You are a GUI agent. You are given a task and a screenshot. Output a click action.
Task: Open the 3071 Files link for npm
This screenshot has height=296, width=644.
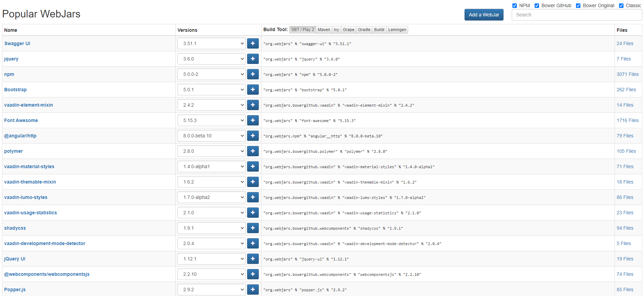click(627, 74)
